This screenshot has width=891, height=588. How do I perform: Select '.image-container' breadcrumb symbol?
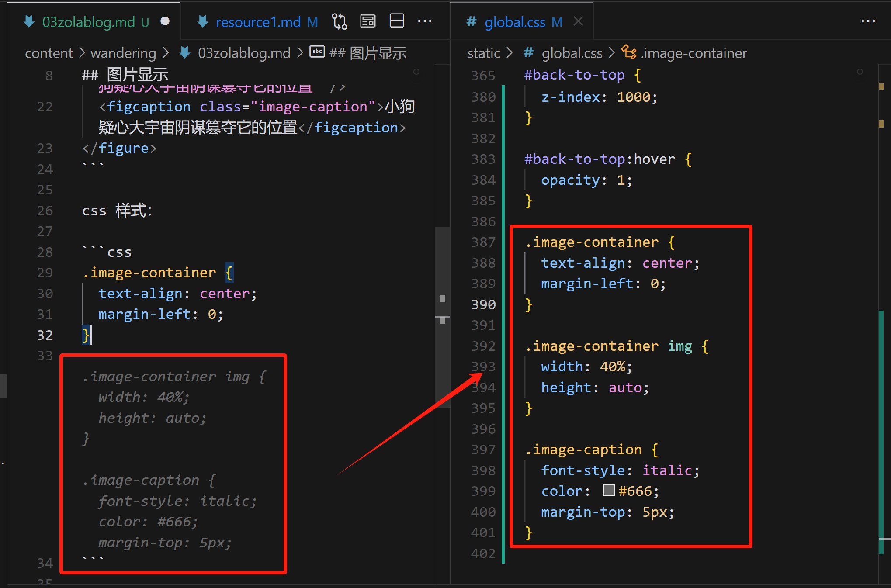coord(694,53)
